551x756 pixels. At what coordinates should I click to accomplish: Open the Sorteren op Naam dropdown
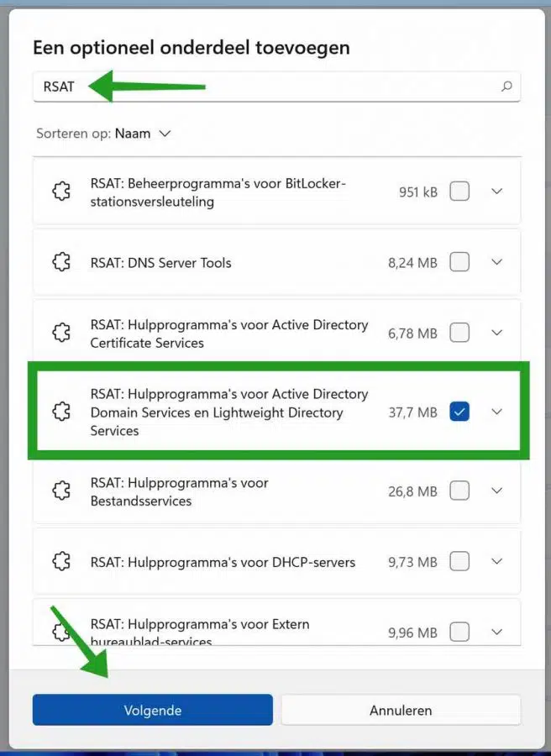point(103,134)
